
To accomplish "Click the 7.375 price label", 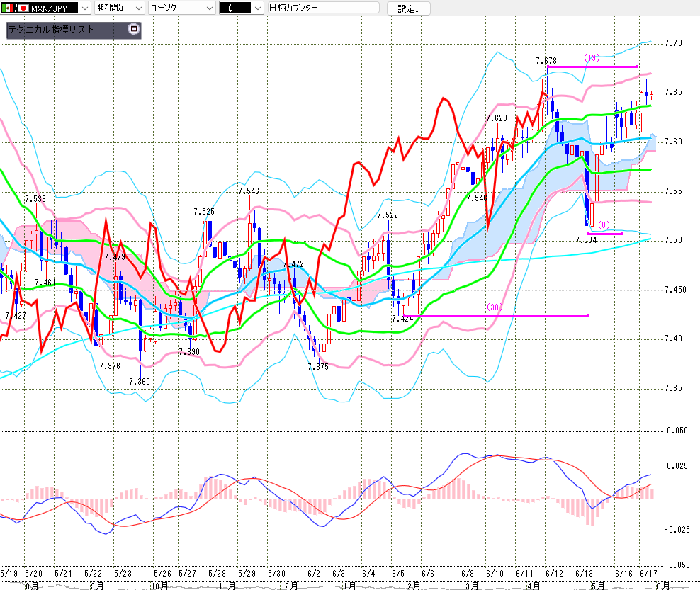I will coord(318,367).
